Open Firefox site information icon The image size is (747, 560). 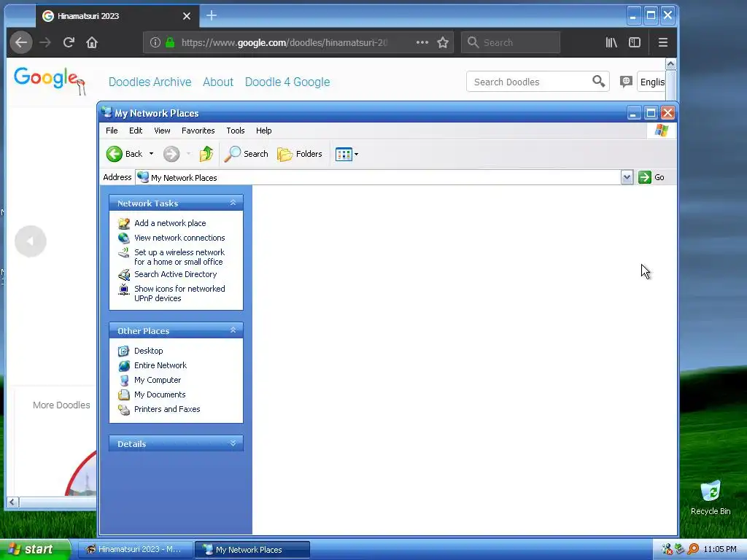(x=155, y=42)
